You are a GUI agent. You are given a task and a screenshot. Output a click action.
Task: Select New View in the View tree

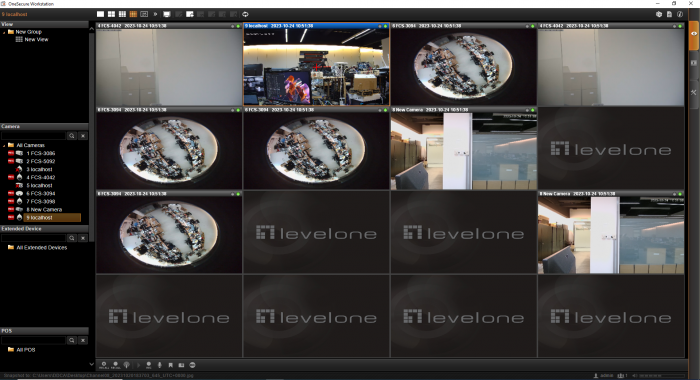36,40
